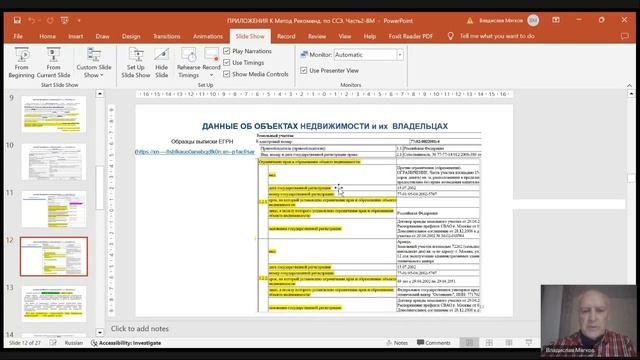Click the slide title text
The height and width of the screenshot is (360, 640).
[x=324, y=126]
